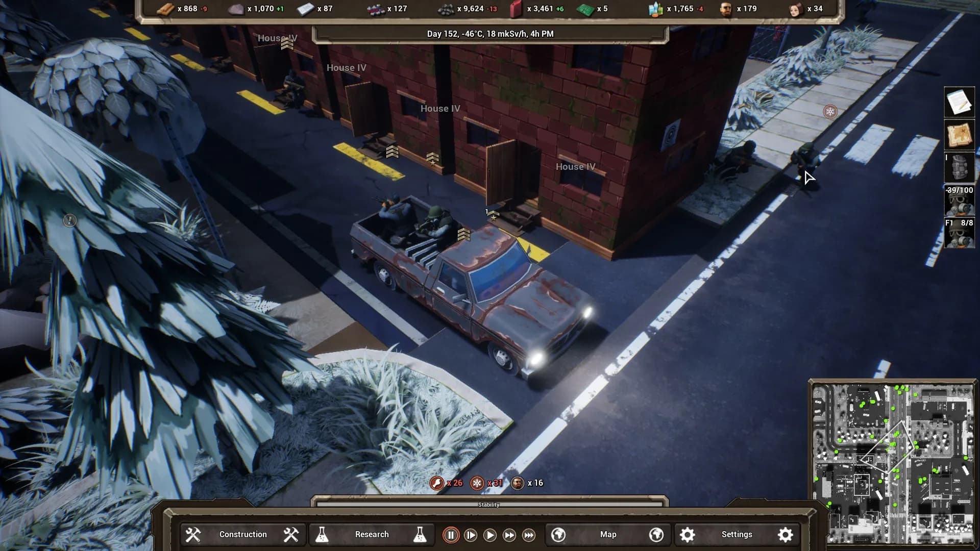Open the Map button

coord(607,535)
